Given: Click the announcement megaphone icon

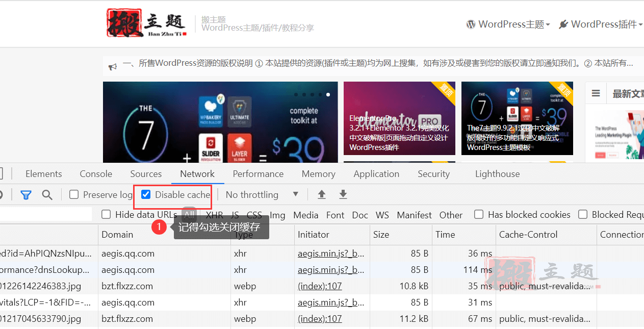Looking at the screenshot, I should click(113, 66).
